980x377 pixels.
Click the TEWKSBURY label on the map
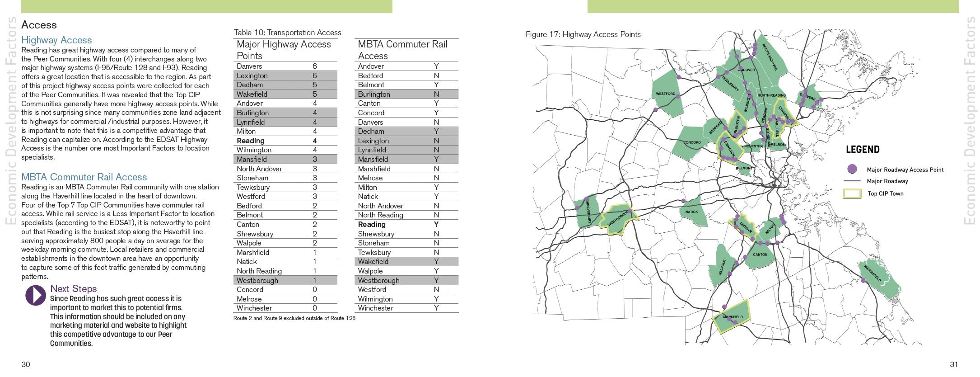tap(730, 84)
